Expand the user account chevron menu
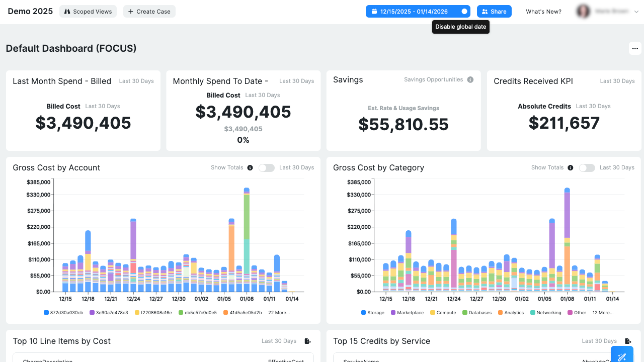The image size is (644, 362). [x=636, y=12]
